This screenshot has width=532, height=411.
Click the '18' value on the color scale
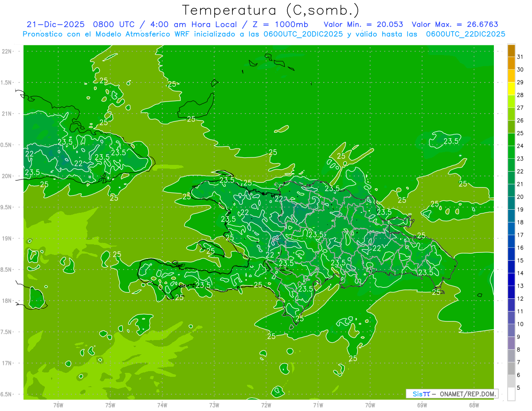click(x=520, y=223)
